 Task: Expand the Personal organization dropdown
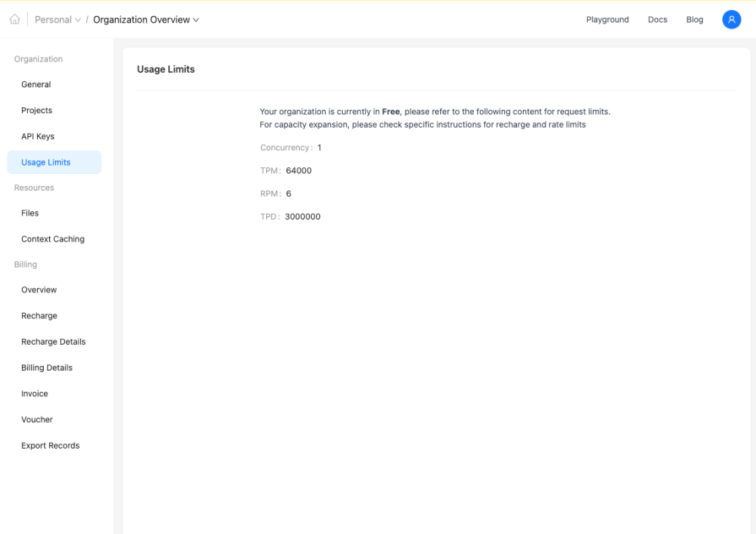click(57, 19)
